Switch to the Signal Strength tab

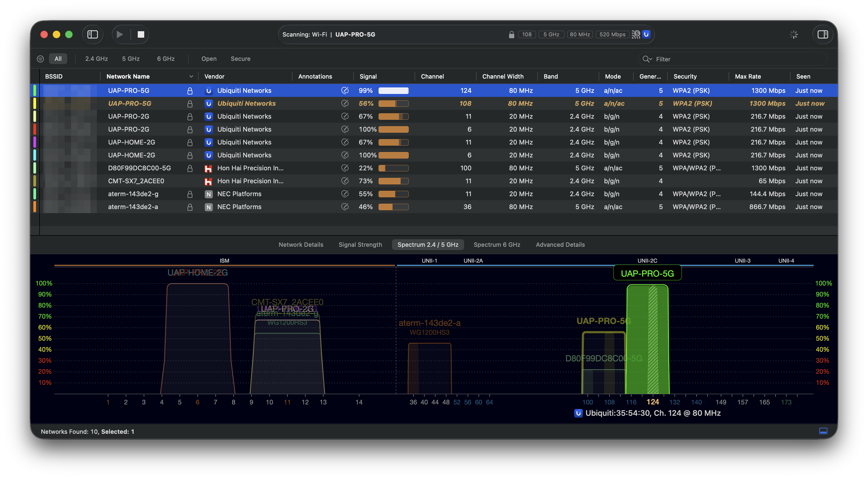360,245
